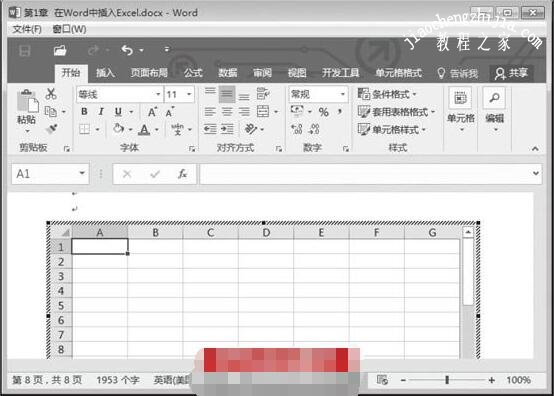
Task: Open the 单元格 cells dropdown
Action: click(461, 110)
